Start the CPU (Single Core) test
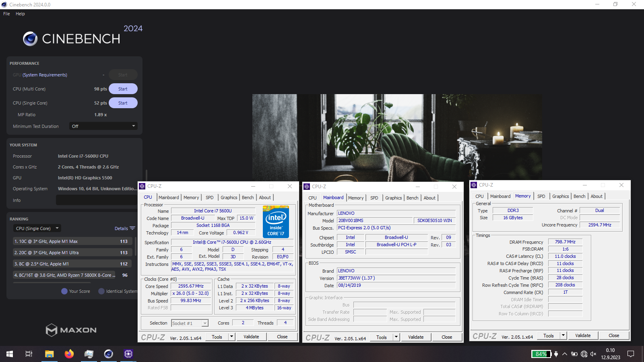Screen dimensions: 644x362 click(x=123, y=103)
